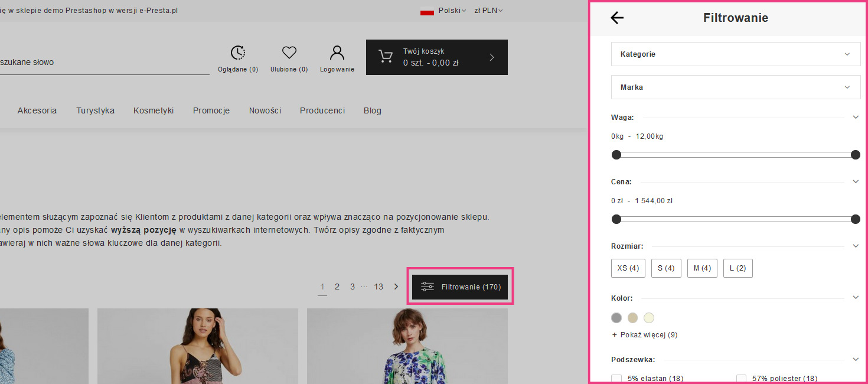
Task: Collapse the Rozmiar filter section
Action: (x=856, y=246)
